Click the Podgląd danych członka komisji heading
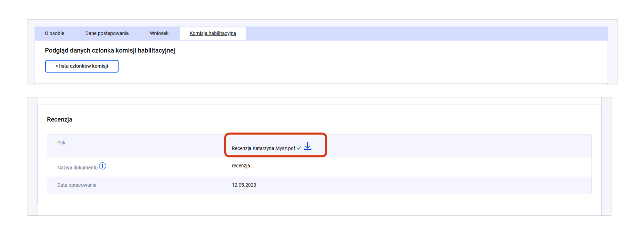The image size is (644, 250). point(110,50)
